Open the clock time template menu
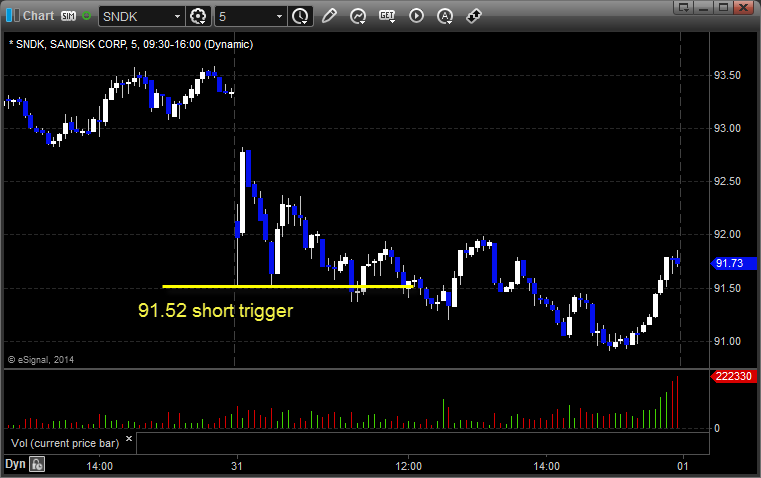This screenshot has height=478, width=761. tap(300, 16)
